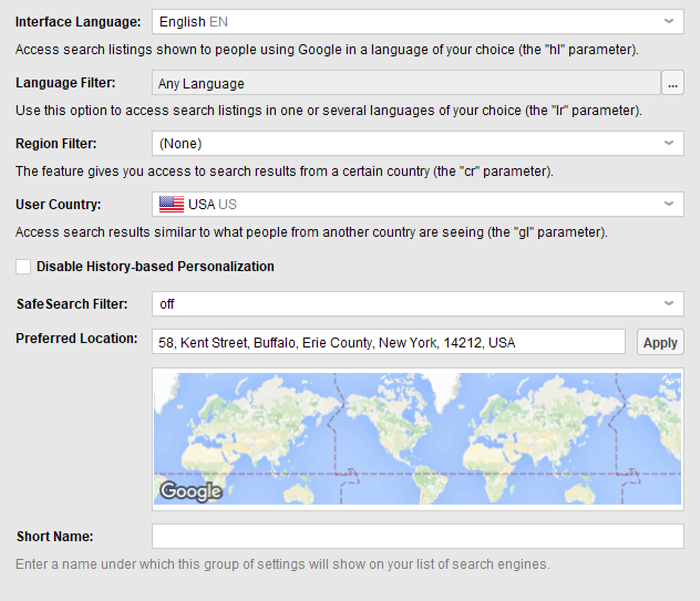Open the Region Filter (None) combo box

pos(406,143)
